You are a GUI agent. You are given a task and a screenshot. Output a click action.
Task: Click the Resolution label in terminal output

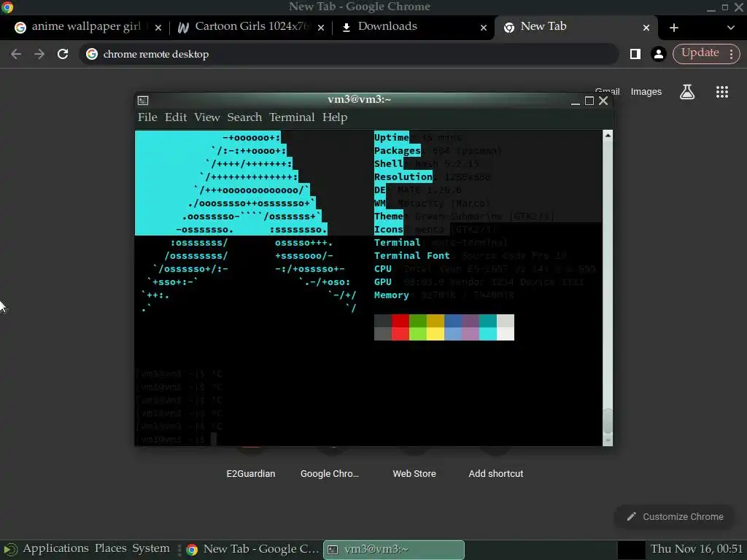403,176
